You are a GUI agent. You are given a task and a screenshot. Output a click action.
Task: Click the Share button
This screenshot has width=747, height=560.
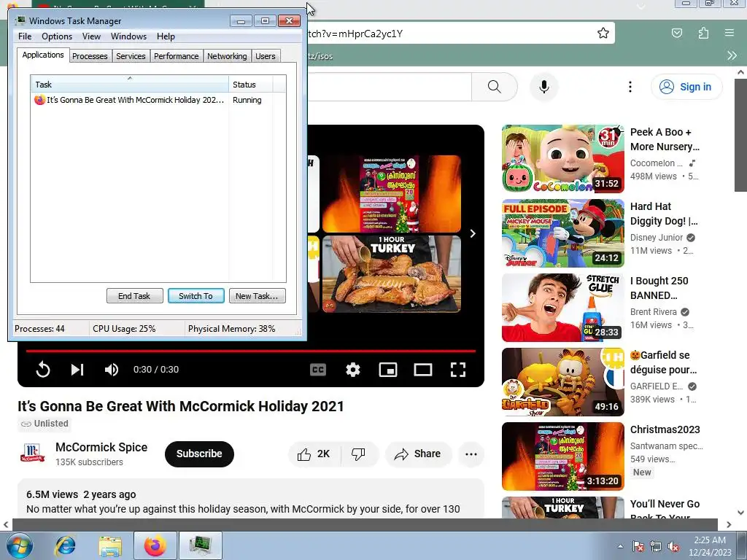[417, 454]
